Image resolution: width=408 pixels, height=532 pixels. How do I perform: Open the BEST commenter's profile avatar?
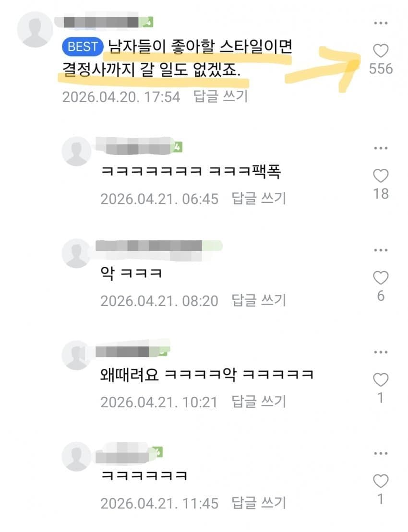35,29
